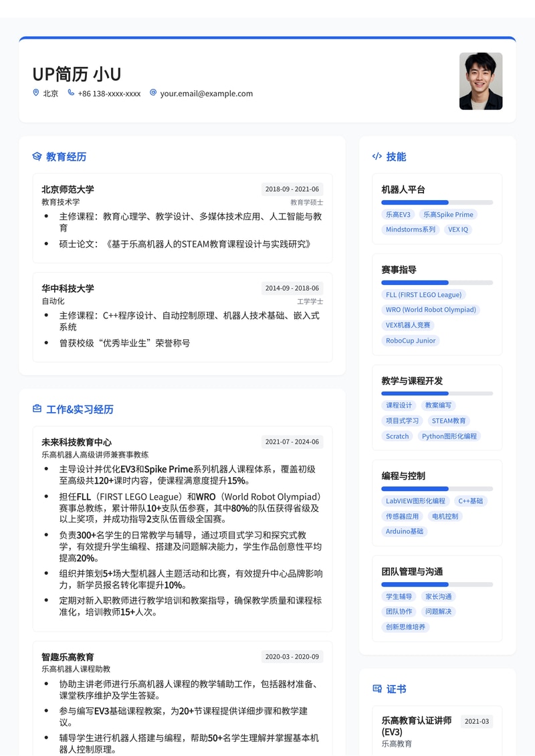Click the briefcase icon next to 工作&实习经历
The width and height of the screenshot is (535, 756).
[x=37, y=409]
